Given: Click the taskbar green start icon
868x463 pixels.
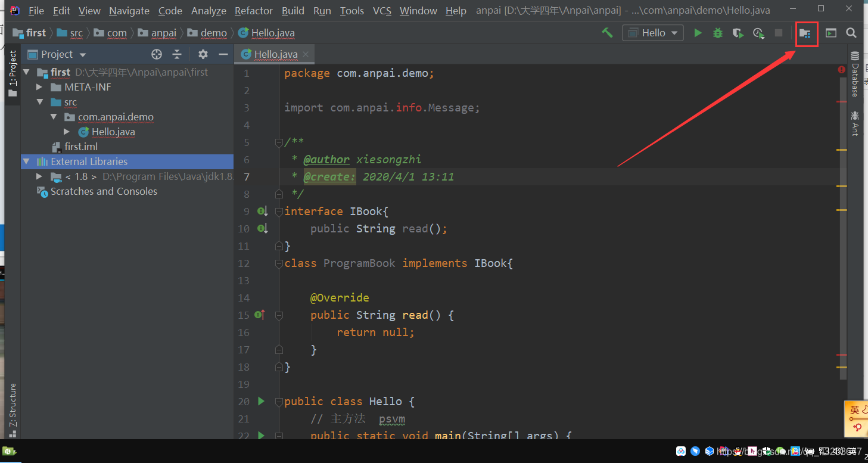Looking at the screenshot, I should pyautogui.click(x=10, y=451).
